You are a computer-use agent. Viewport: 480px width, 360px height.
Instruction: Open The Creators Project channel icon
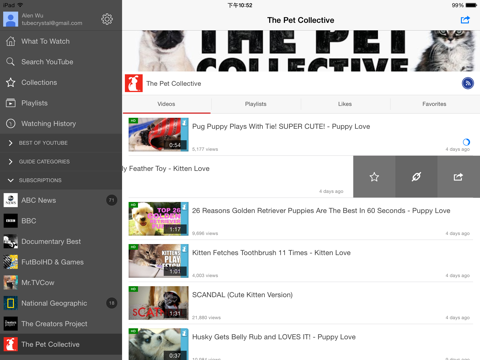(11, 324)
